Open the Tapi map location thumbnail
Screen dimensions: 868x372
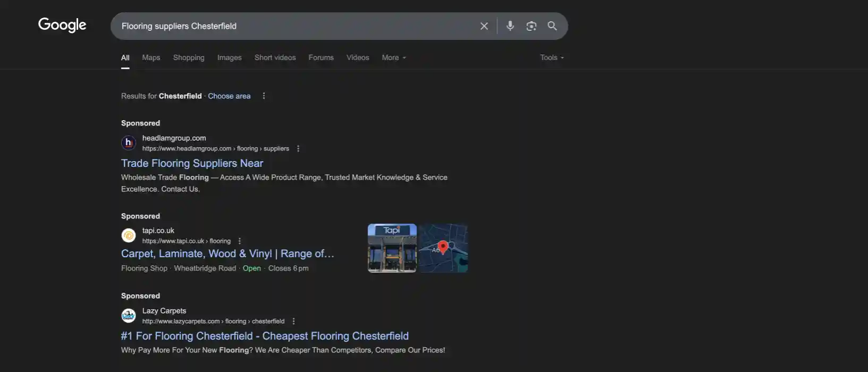coord(443,248)
